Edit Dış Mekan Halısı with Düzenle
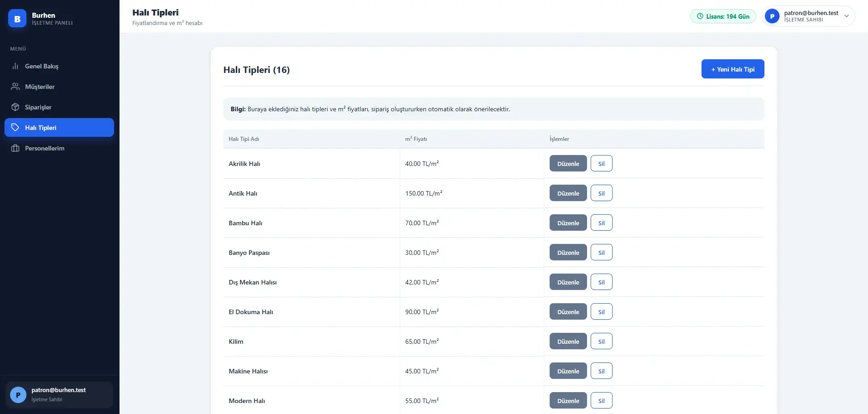This screenshot has height=414, width=868. click(568, 282)
